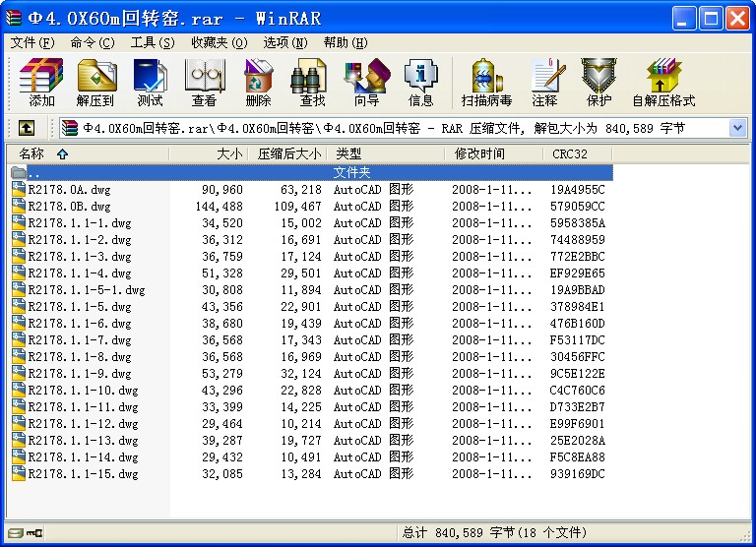This screenshot has height=547, width=756.
Task: Click the dwg file icon of R2178.1.1-15.dwg
Action: point(19,473)
